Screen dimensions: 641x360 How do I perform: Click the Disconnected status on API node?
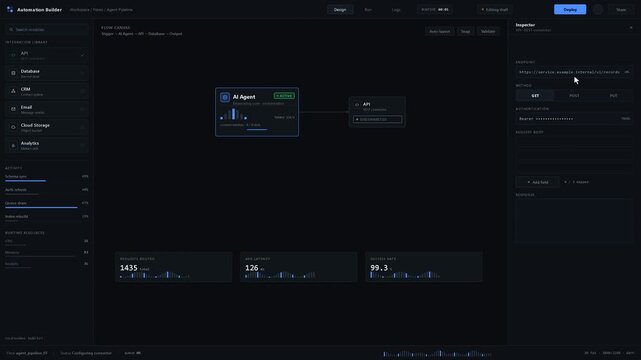(x=377, y=119)
